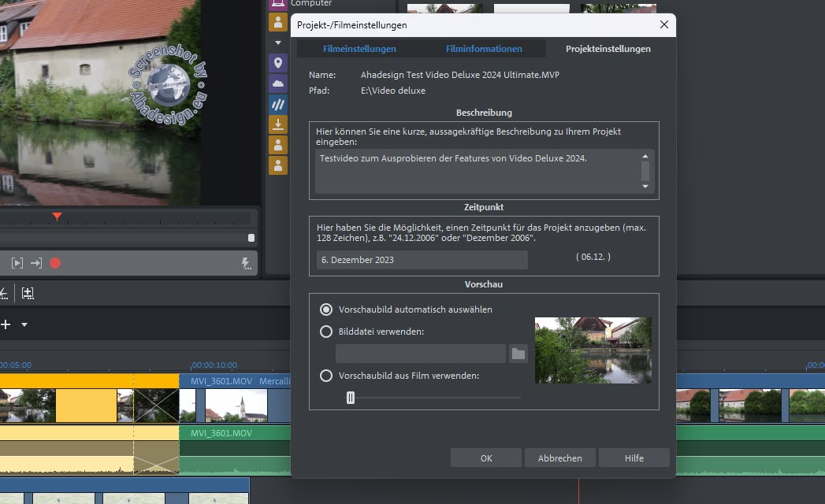
Task: Click the preview thumbnail image in dialog
Action: pyautogui.click(x=593, y=350)
